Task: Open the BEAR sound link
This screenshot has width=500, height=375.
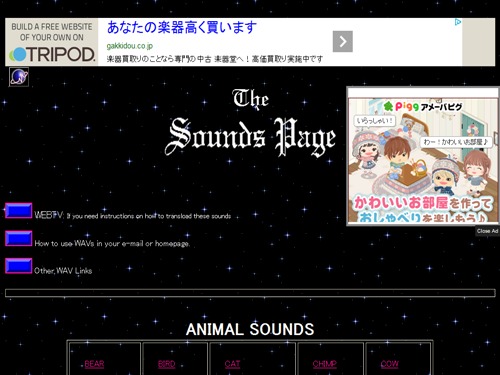Action: [94, 364]
